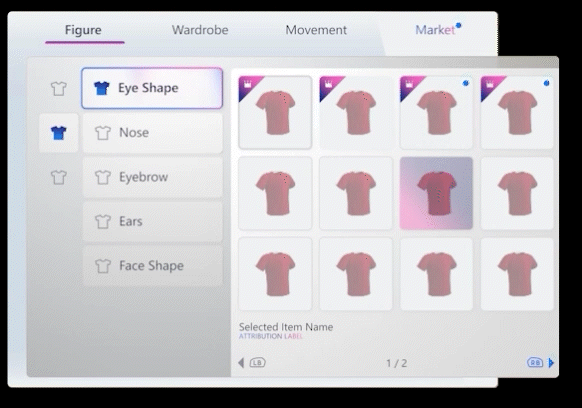This screenshot has height=408, width=582.
Task: Go to next page with right arrow
Action: click(x=551, y=363)
